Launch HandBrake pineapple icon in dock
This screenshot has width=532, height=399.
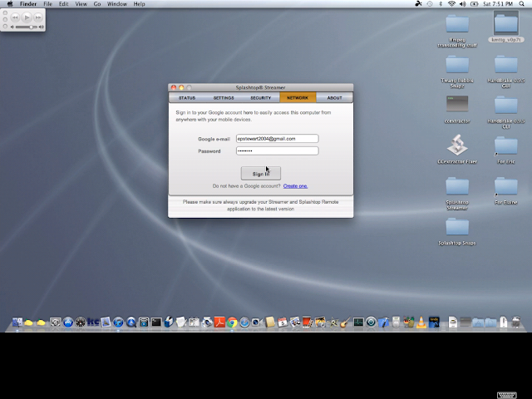408,322
